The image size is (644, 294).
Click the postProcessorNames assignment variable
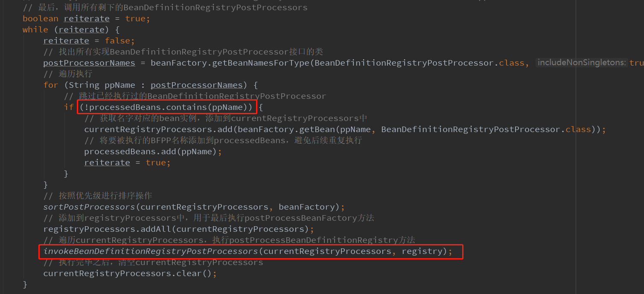[89, 63]
